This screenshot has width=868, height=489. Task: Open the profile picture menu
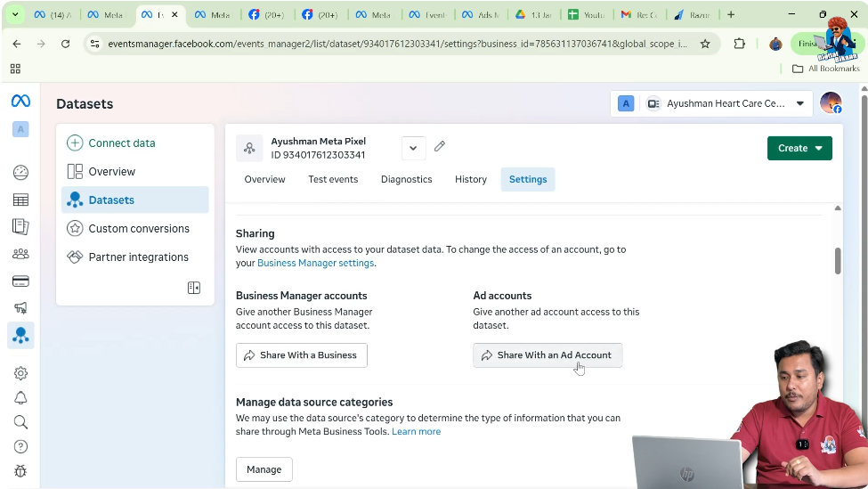coord(831,103)
